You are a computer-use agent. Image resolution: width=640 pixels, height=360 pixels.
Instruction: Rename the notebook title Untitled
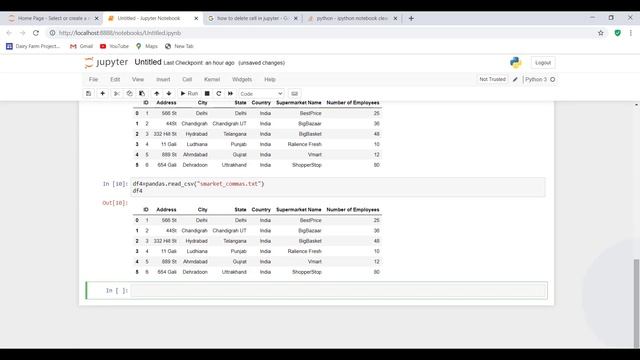148,62
